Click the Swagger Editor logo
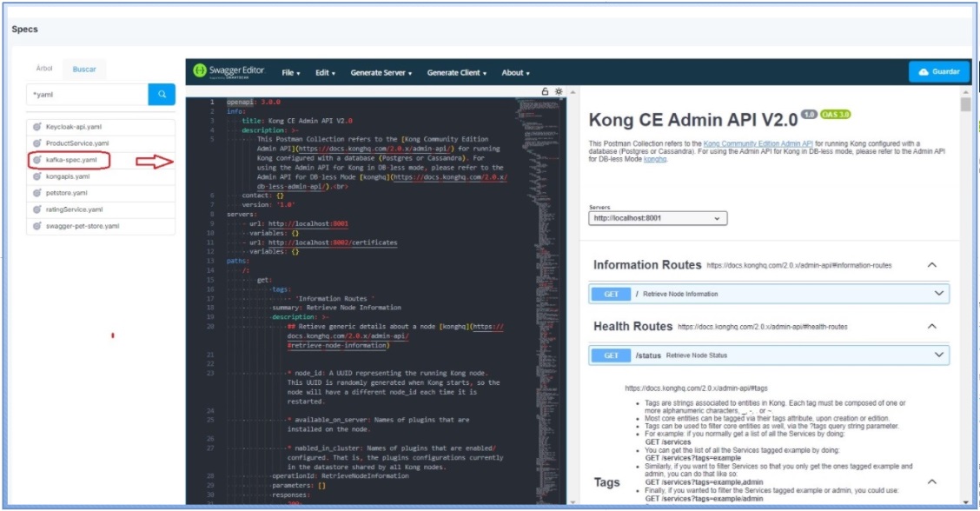 [229, 72]
